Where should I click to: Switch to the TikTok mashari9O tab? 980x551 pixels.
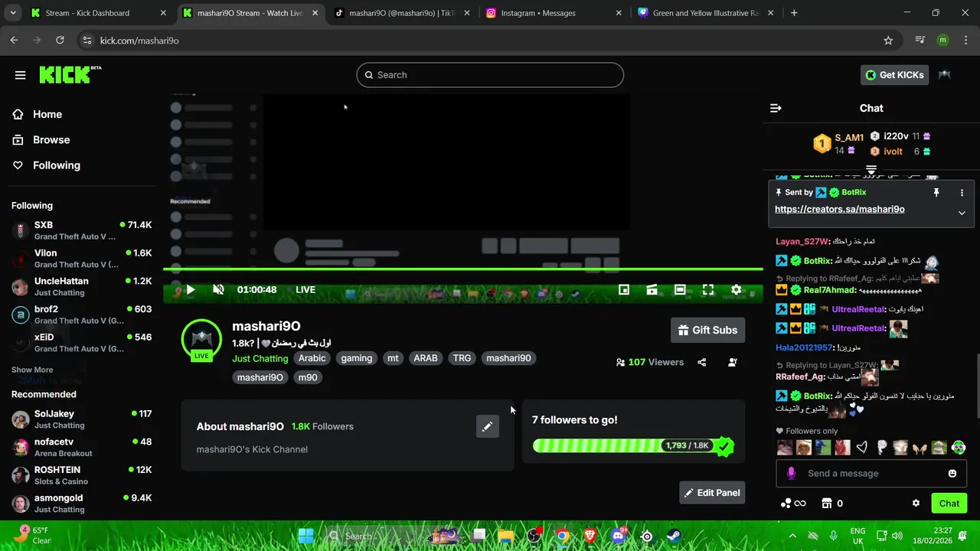(401, 13)
